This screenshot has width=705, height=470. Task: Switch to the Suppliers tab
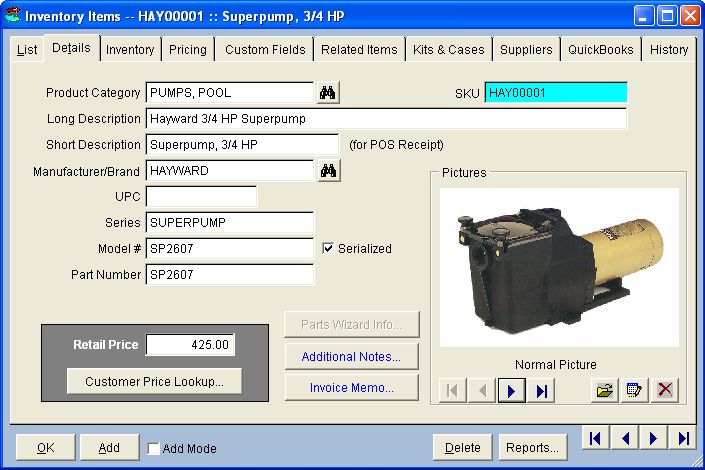526,49
